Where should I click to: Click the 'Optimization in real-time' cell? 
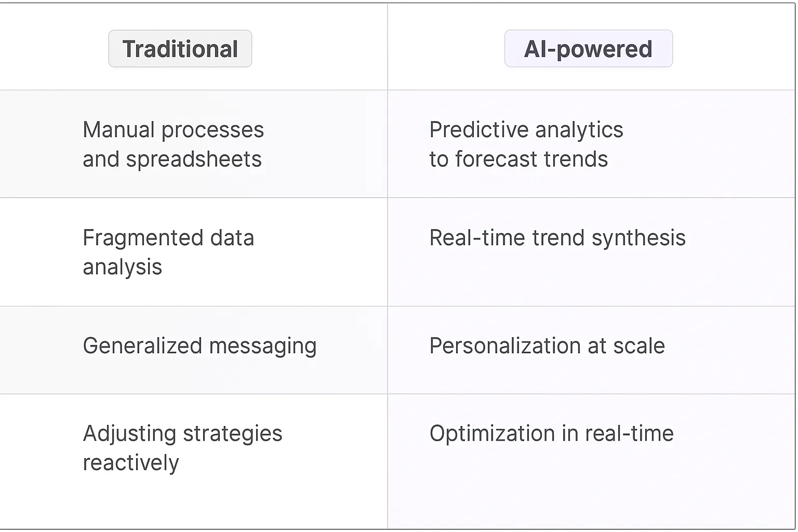point(551,433)
